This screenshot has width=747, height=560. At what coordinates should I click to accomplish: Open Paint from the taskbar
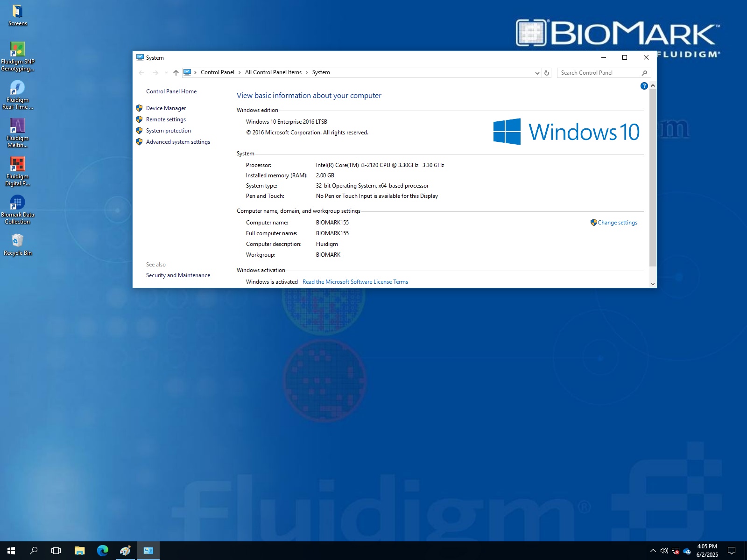click(x=125, y=551)
